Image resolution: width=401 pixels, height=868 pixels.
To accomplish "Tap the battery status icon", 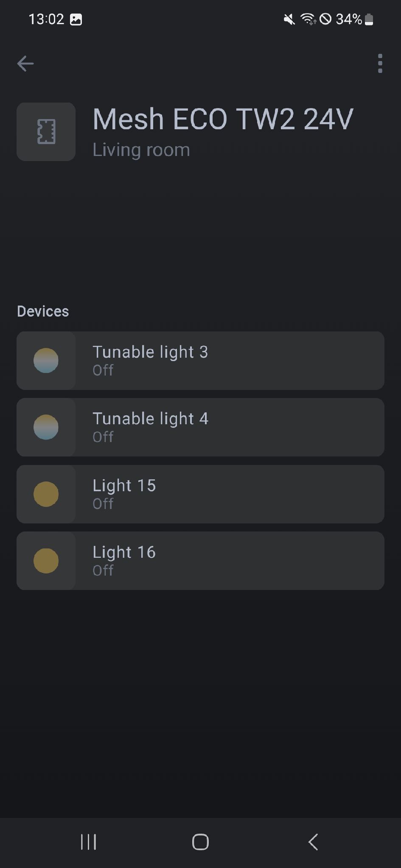I will coord(369,19).
